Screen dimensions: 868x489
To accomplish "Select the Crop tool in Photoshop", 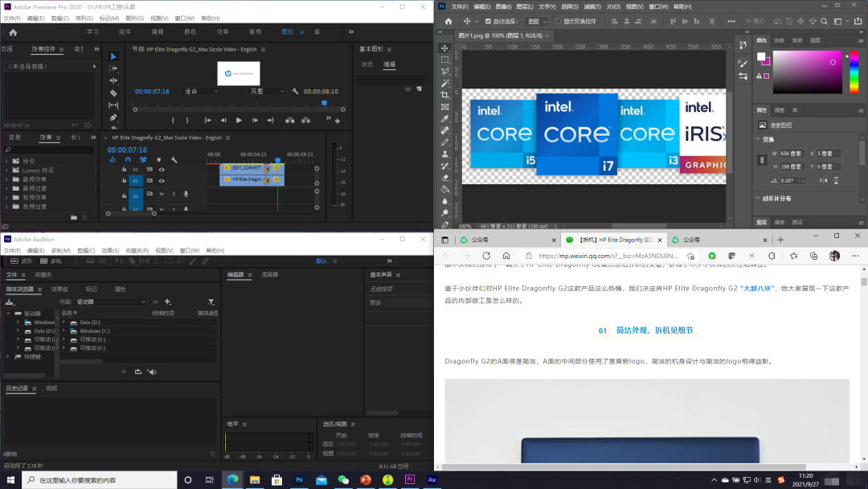I will point(445,95).
